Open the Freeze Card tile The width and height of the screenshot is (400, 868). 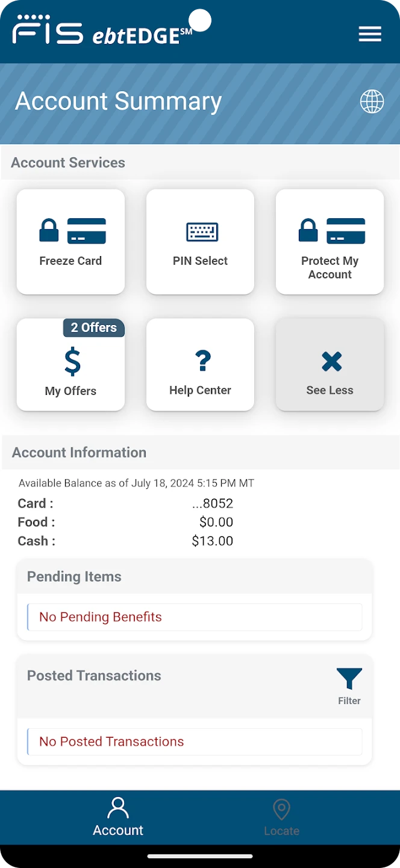click(70, 242)
